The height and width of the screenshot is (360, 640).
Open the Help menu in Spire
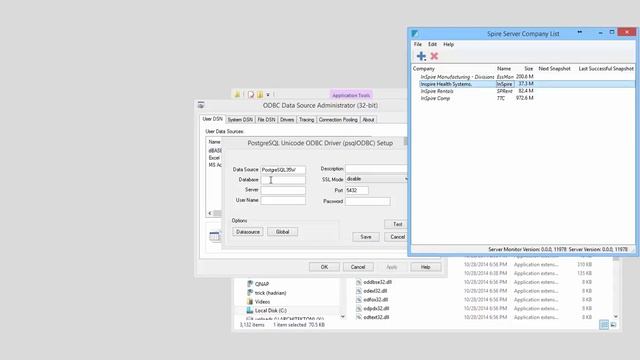pos(449,44)
